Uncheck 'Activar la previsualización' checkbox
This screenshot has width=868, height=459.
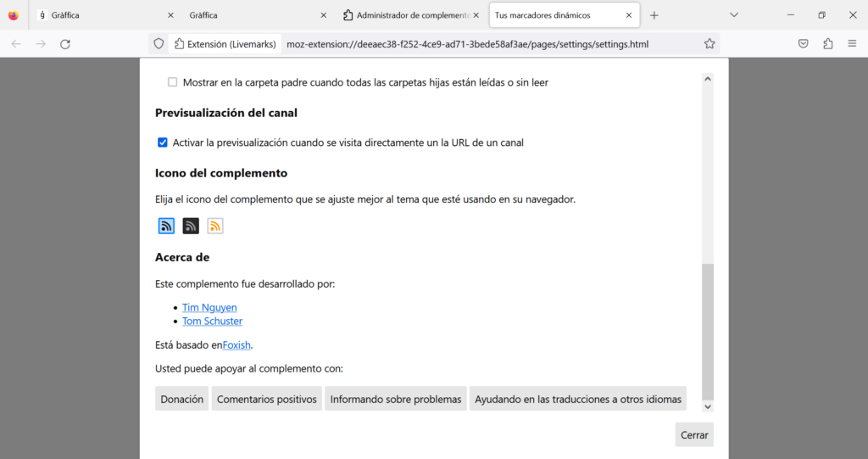coord(162,143)
